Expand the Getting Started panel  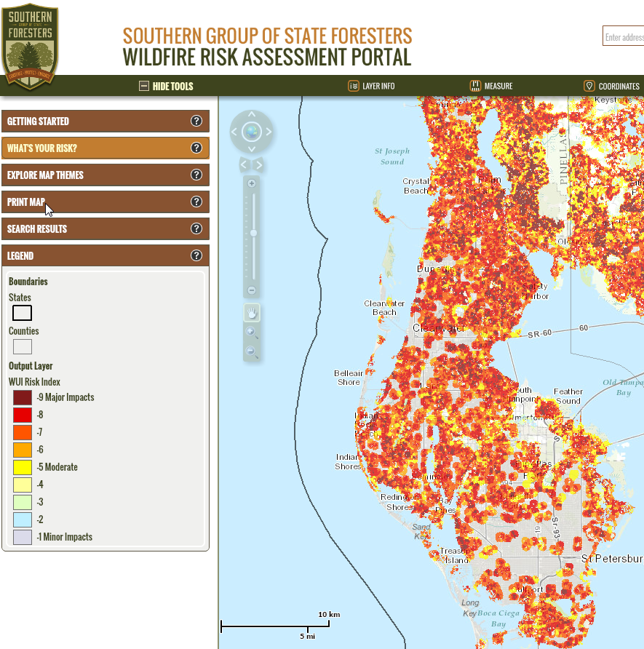pyautogui.click(x=106, y=121)
